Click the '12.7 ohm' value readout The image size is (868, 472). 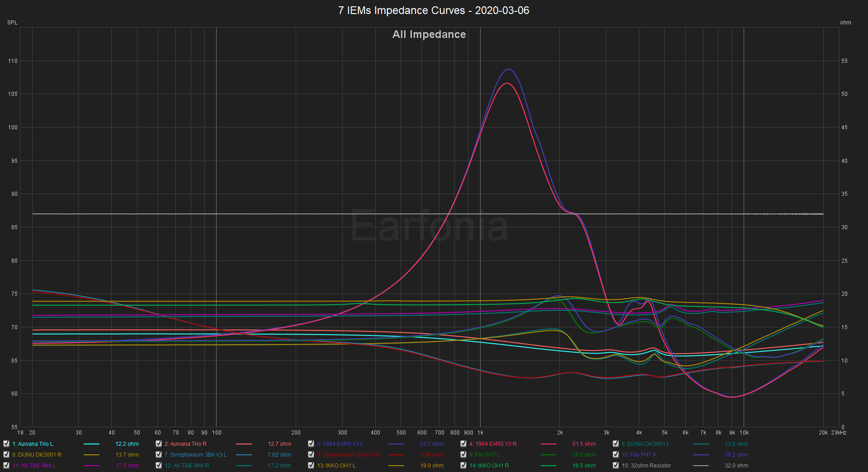[x=279, y=444]
